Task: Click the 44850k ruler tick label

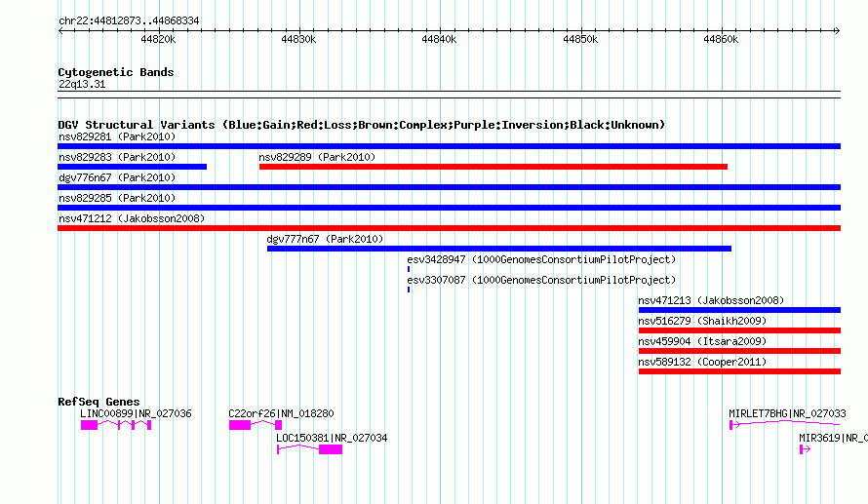Action: tap(580, 39)
